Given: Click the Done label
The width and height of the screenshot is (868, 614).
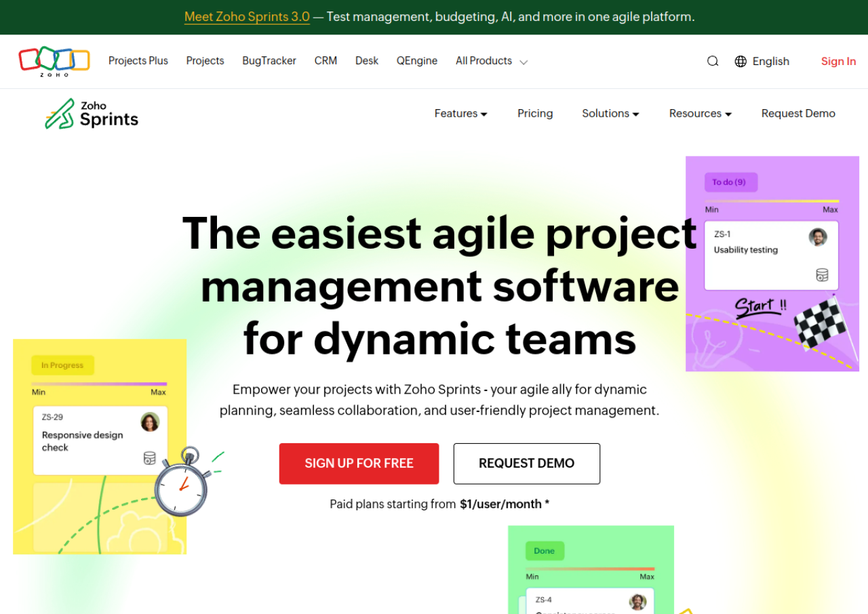Looking at the screenshot, I should coord(545,551).
